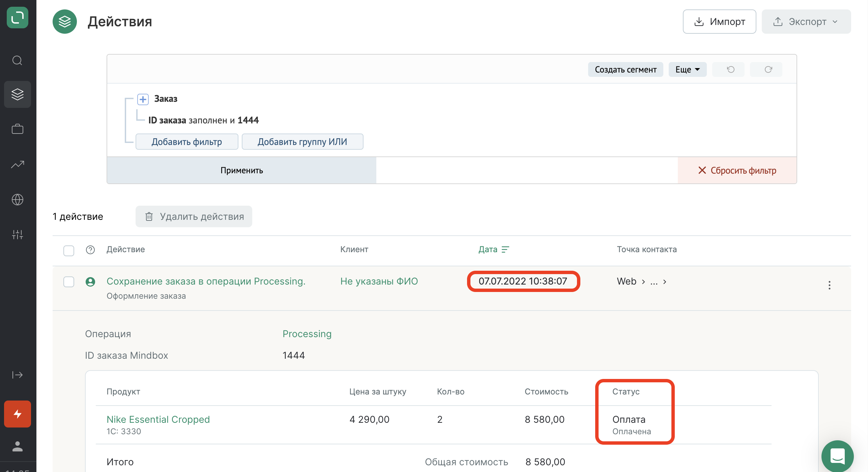The width and height of the screenshot is (868, 472).
Task: Click the Действие column header
Action: pyautogui.click(x=126, y=249)
